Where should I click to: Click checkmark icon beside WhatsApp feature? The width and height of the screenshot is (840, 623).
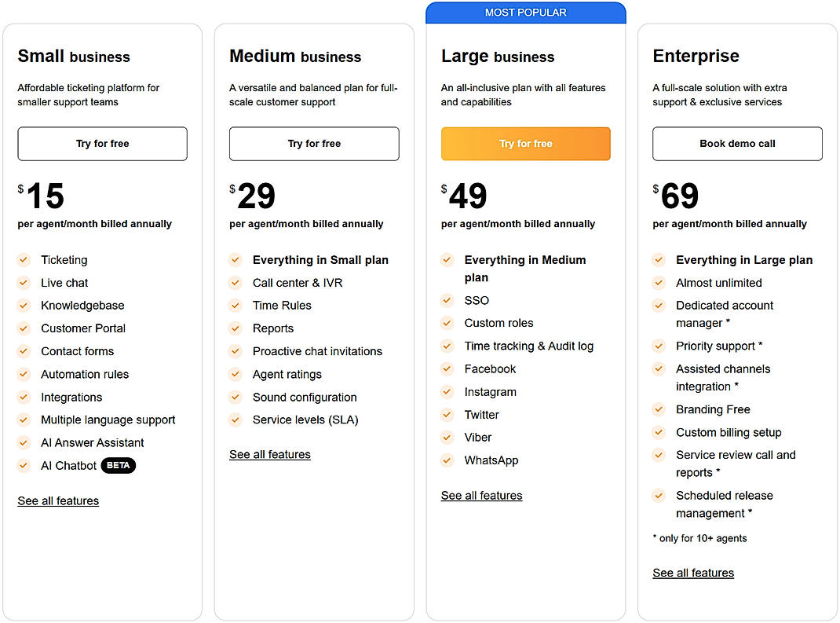point(447,460)
